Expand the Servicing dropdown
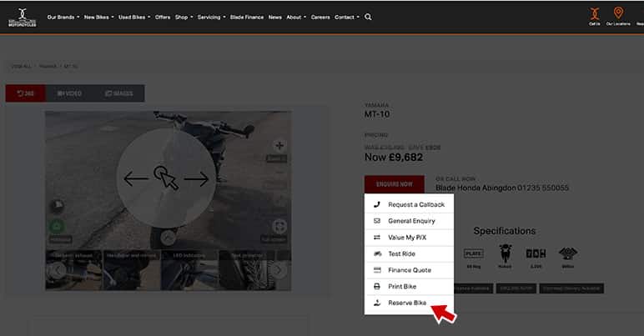Screen dimensions: 644x336 coord(211,18)
